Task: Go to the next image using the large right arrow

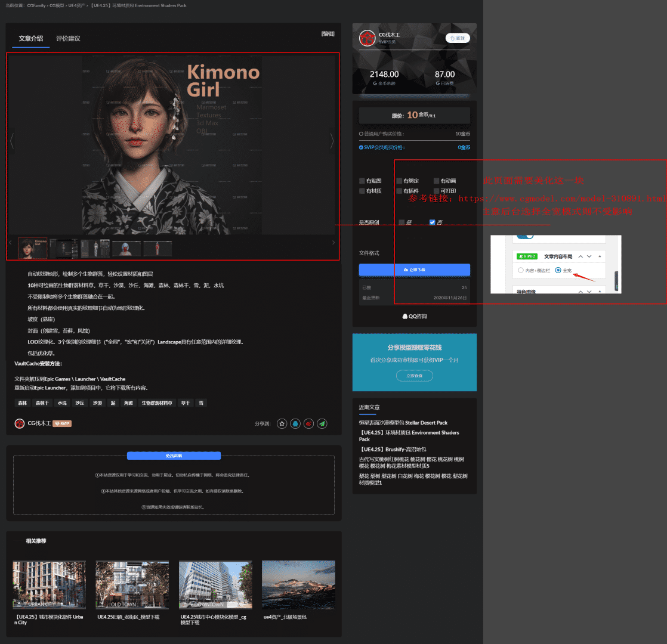Action: coord(332,141)
